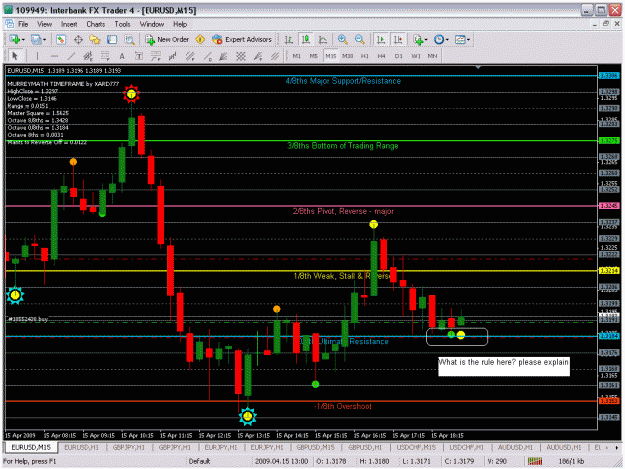Switch to the GBPUSD,H1 chart tab
Image resolution: width=625 pixels, height=469 pixels.
[365, 447]
